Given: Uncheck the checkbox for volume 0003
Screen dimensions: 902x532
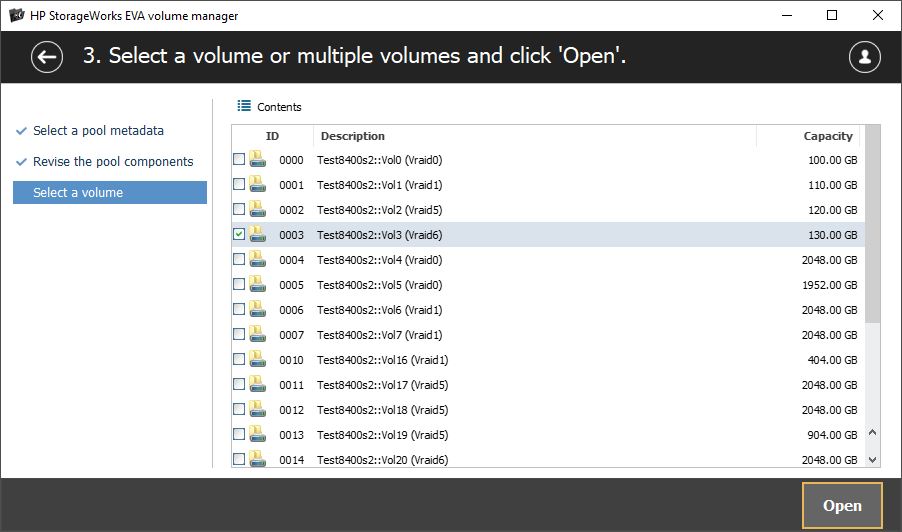Looking at the screenshot, I should pyautogui.click(x=238, y=234).
